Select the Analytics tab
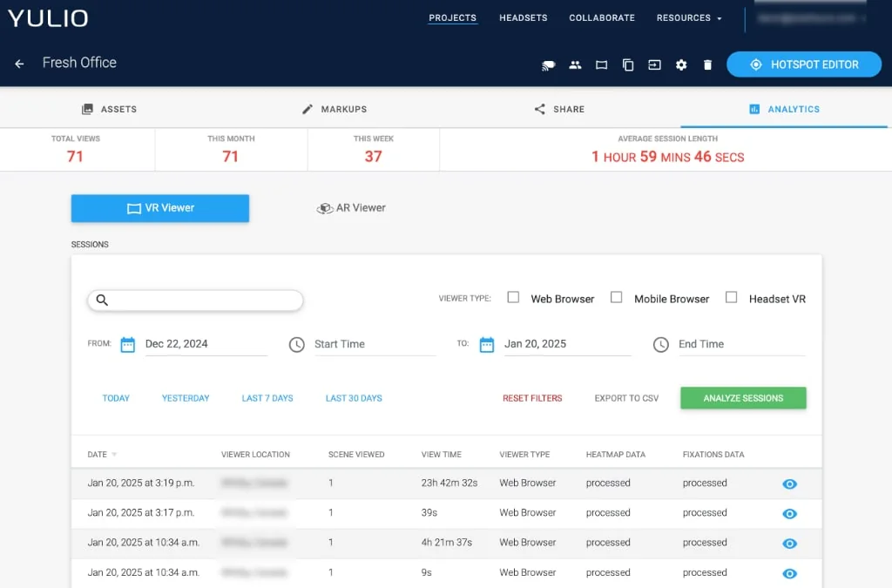 click(x=784, y=109)
